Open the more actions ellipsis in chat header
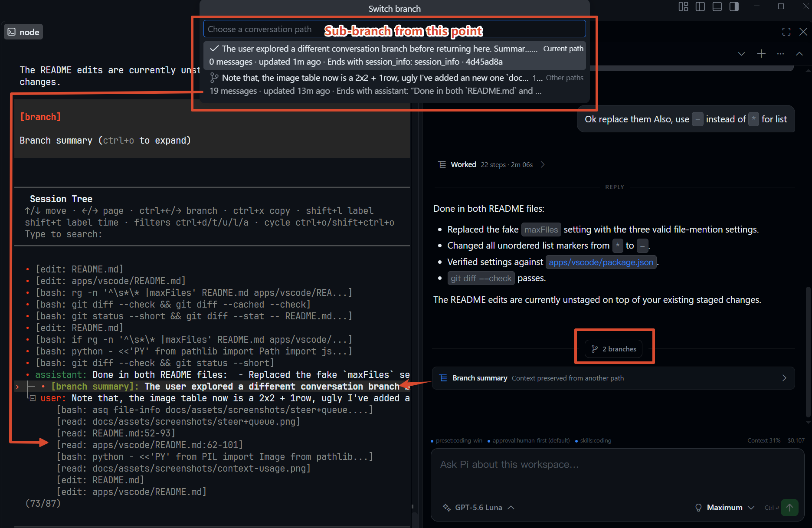Viewport: 812px width, 528px height. (780, 54)
